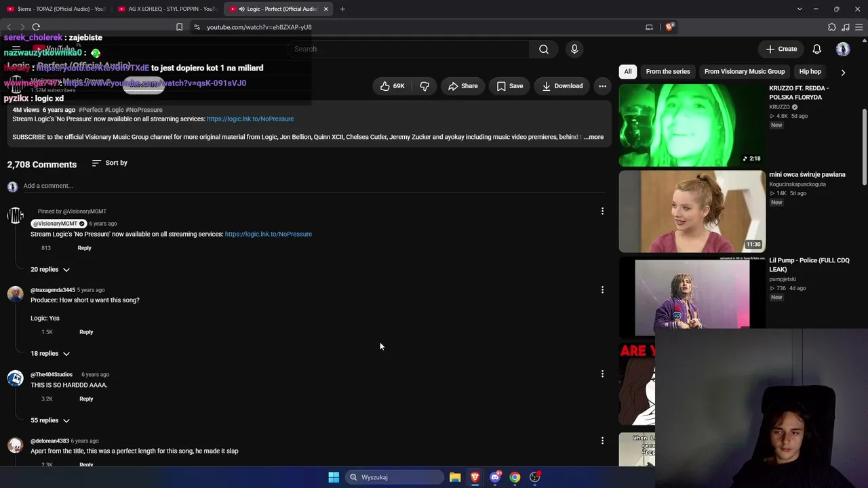Open options menu for The404Studios comment
The image size is (868, 488).
602,373
